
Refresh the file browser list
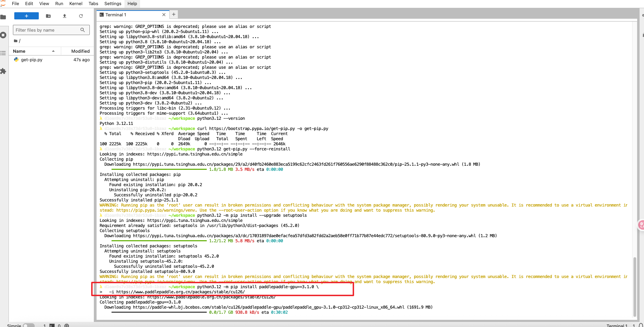(81, 16)
